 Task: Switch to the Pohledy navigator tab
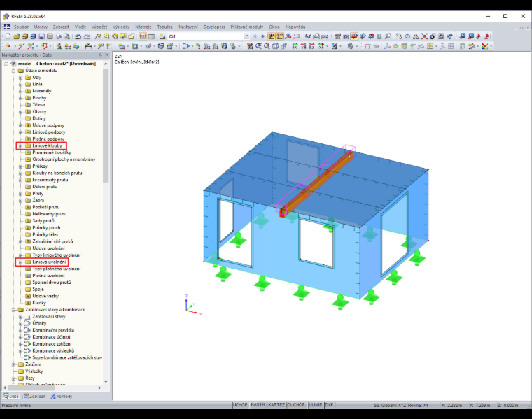(62, 396)
